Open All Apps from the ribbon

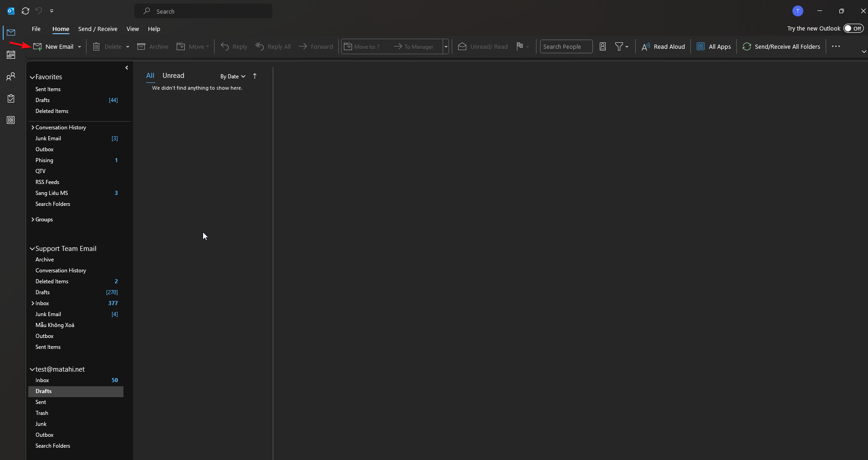pyautogui.click(x=714, y=46)
